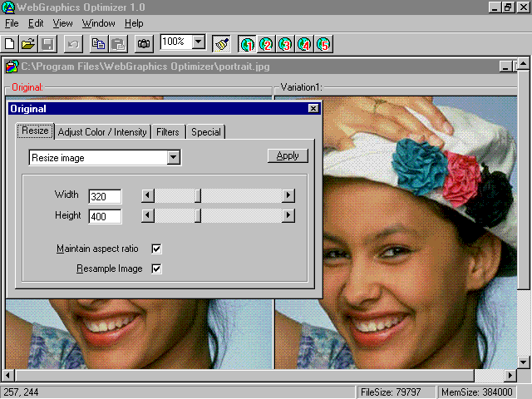
Task: Click the paintbrush optimize icon
Action: point(221,42)
